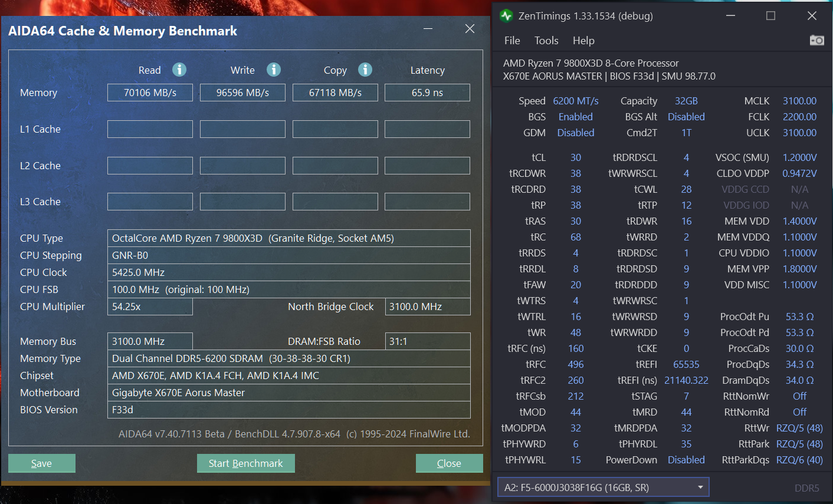This screenshot has width=833, height=504.
Task: Click the BGS value Enabled
Action: coord(576,117)
